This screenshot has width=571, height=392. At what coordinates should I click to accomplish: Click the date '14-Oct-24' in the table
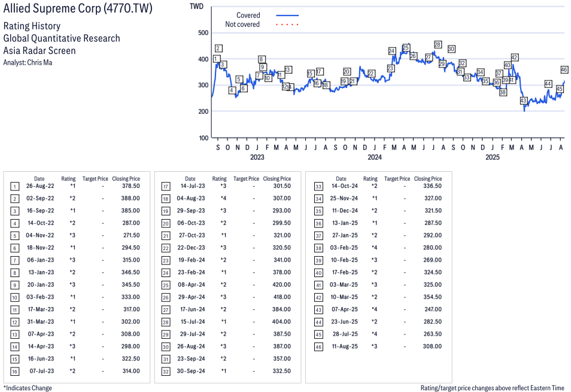click(x=345, y=186)
